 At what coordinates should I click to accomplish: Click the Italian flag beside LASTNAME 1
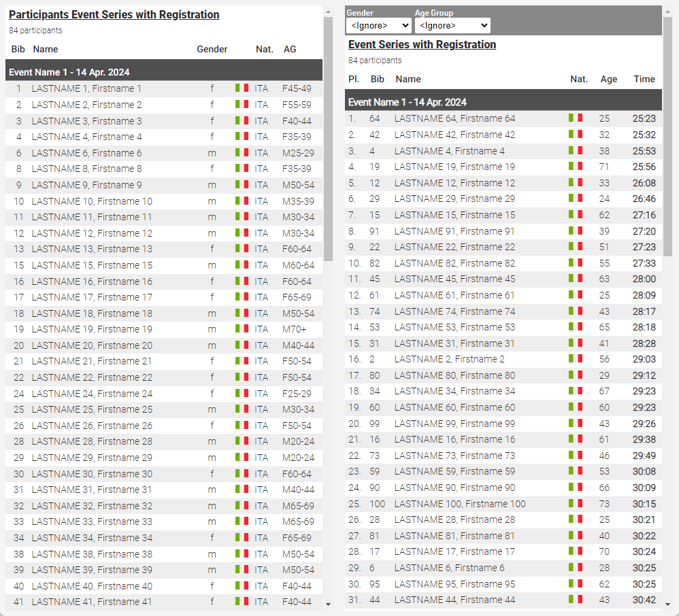point(242,88)
